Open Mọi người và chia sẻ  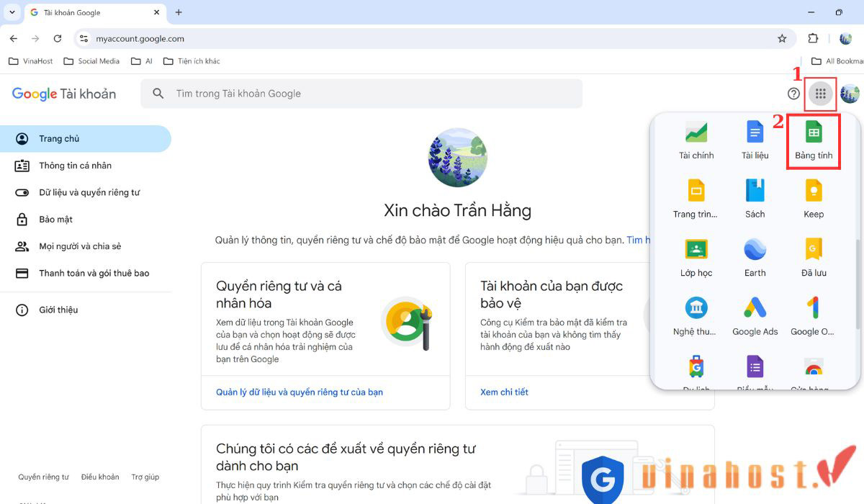click(86, 246)
